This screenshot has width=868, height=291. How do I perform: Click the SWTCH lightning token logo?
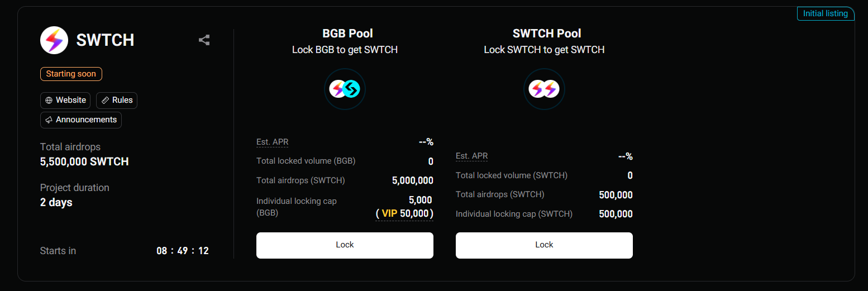[54, 40]
